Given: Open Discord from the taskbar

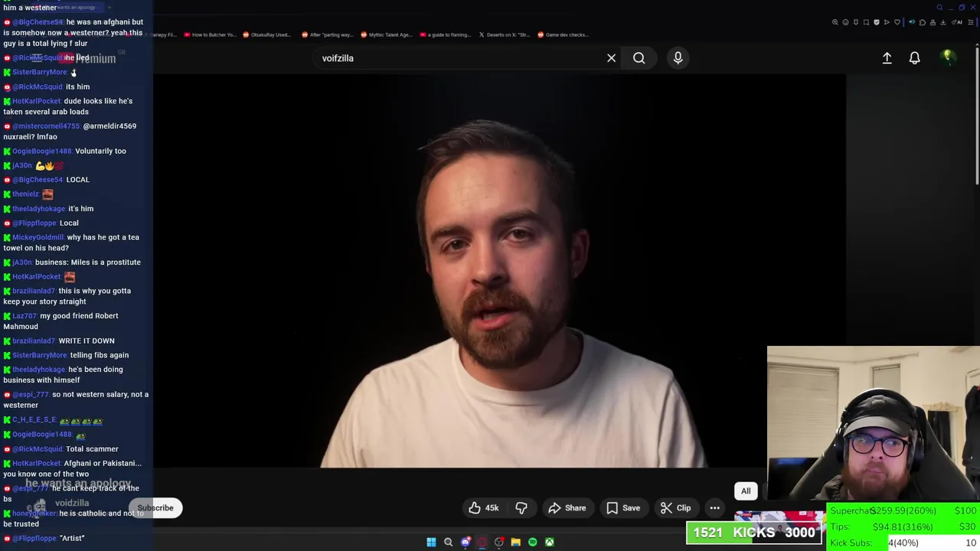Looking at the screenshot, I should pos(465,543).
